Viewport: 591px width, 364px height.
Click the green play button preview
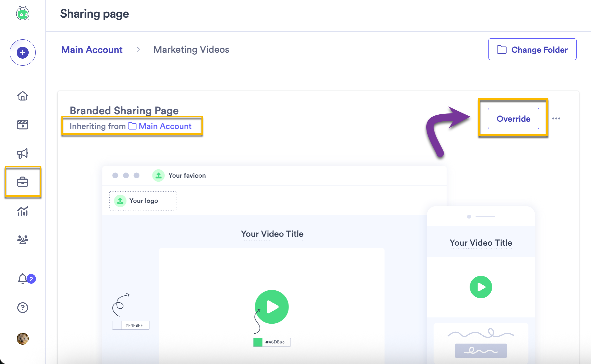tap(271, 307)
